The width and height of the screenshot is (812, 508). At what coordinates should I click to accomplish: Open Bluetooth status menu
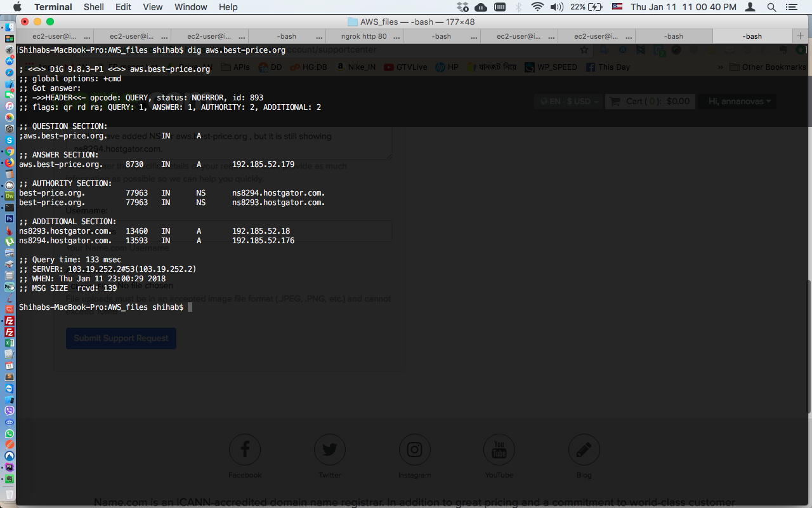[518, 7]
